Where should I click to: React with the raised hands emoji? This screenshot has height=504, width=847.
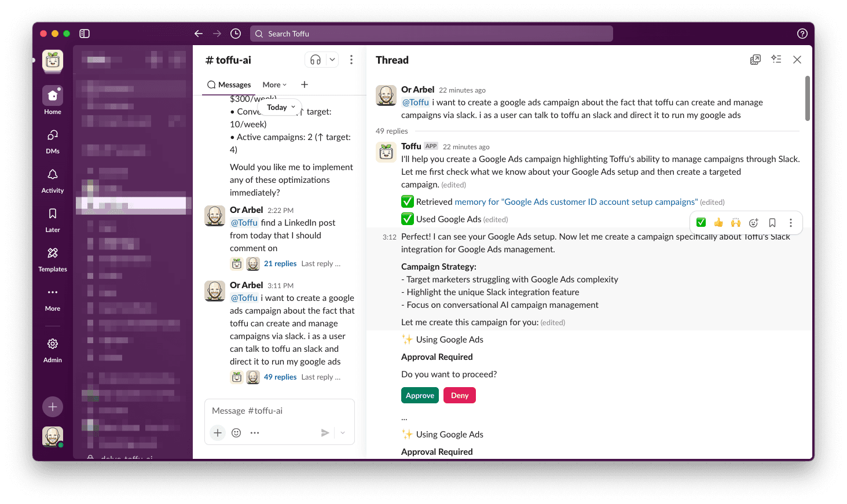pyautogui.click(x=736, y=223)
